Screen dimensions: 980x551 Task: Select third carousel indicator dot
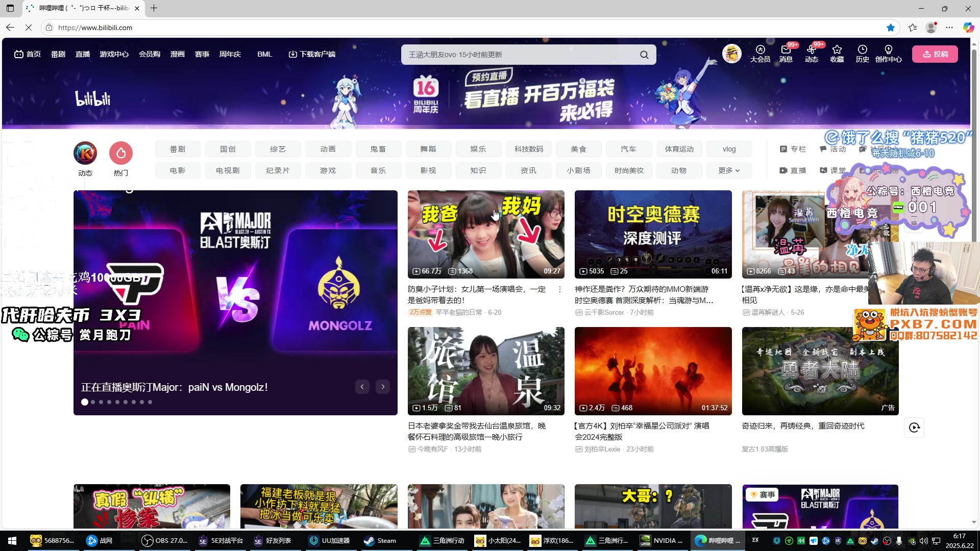tap(101, 402)
